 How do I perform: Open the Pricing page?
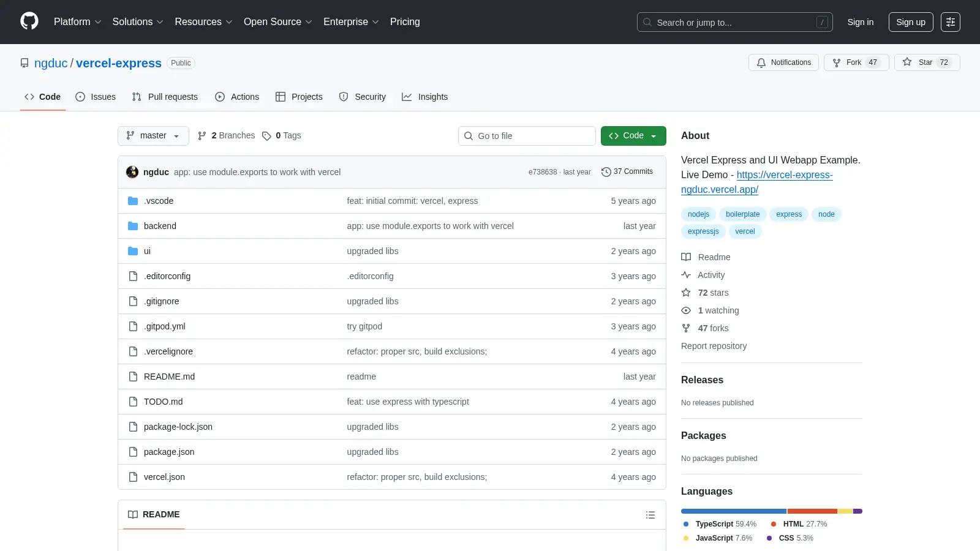tap(405, 22)
